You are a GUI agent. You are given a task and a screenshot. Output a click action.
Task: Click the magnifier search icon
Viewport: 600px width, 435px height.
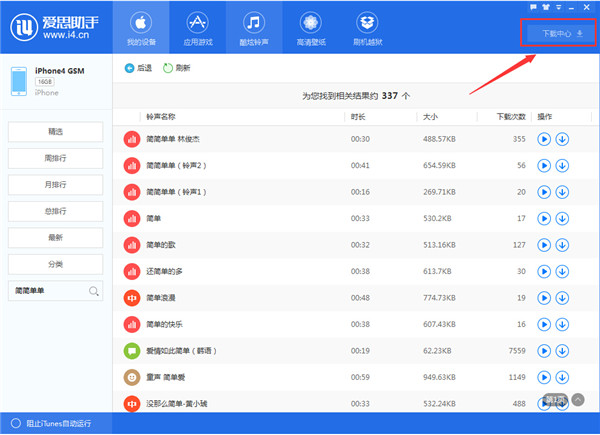tap(94, 291)
